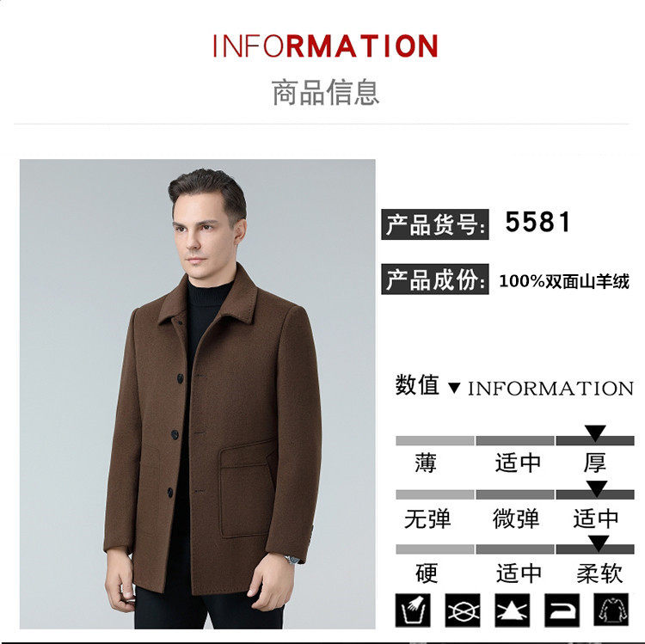
Task: Select the 厚 thickness label
Action: pyautogui.click(x=595, y=463)
